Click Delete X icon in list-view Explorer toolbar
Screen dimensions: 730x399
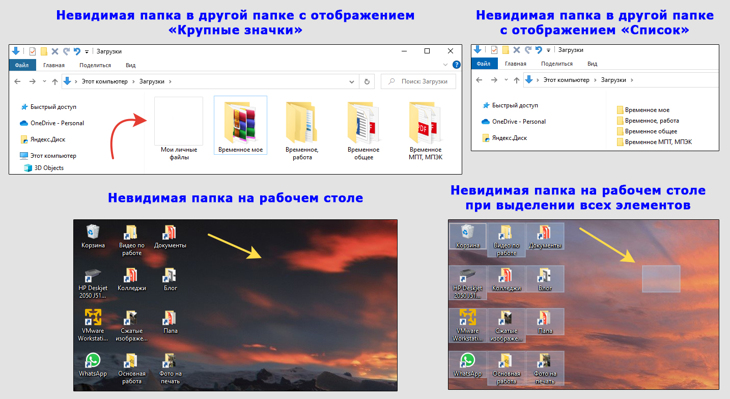(x=517, y=50)
